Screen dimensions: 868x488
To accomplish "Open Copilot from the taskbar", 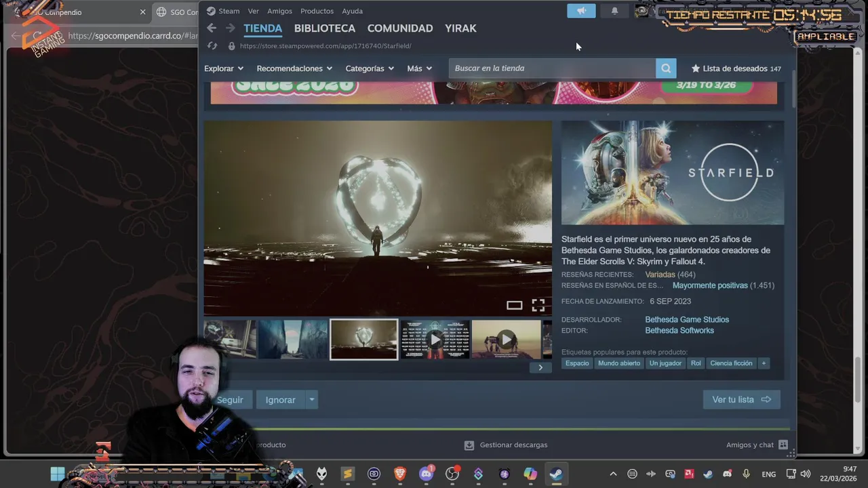I will (x=530, y=474).
